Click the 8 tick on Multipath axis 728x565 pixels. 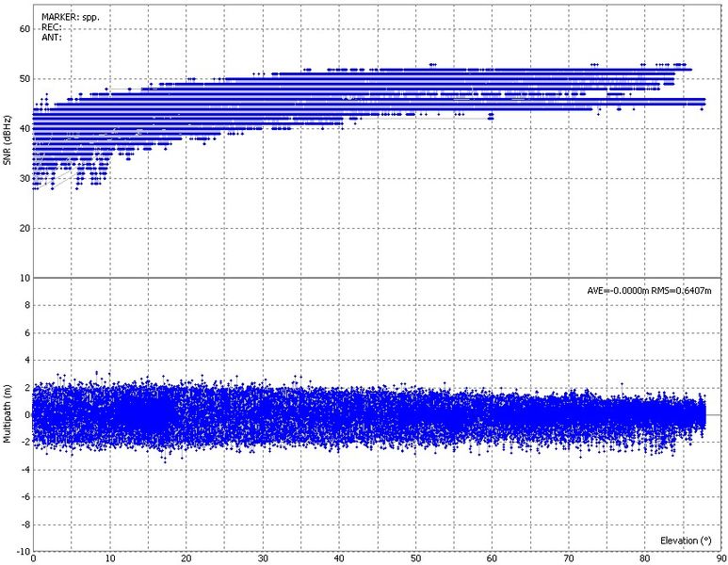click(x=25, y=305)
